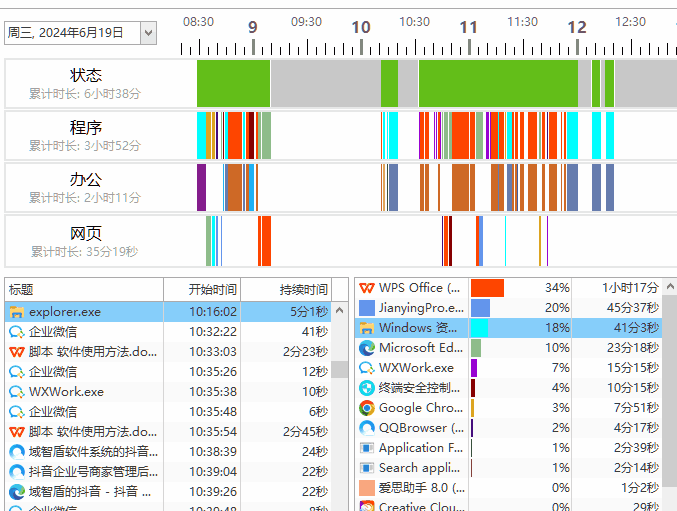This screenshot has width=677, height=511.
Task: Click up arrow of right list scrollbar
Action: (670, 287)
